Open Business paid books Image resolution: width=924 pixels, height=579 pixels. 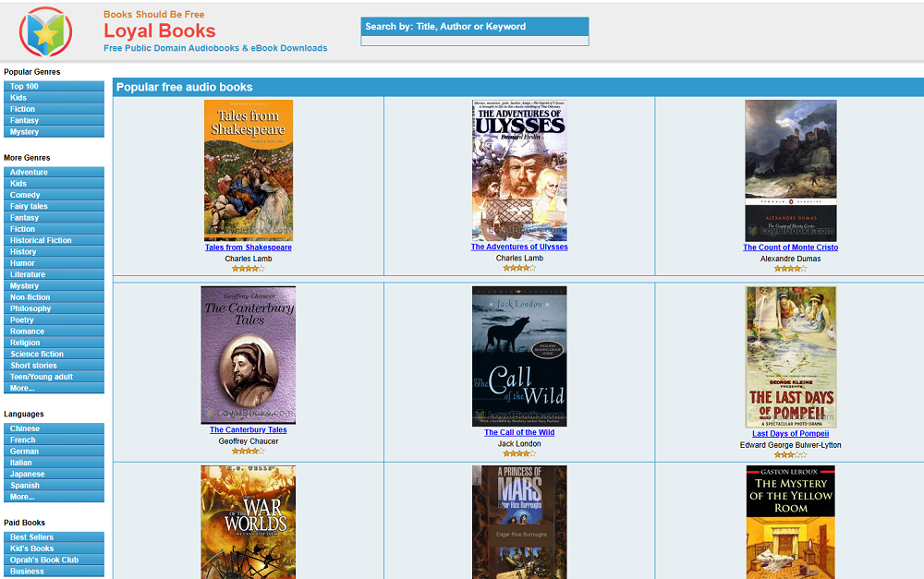click(x=54, y=572)
